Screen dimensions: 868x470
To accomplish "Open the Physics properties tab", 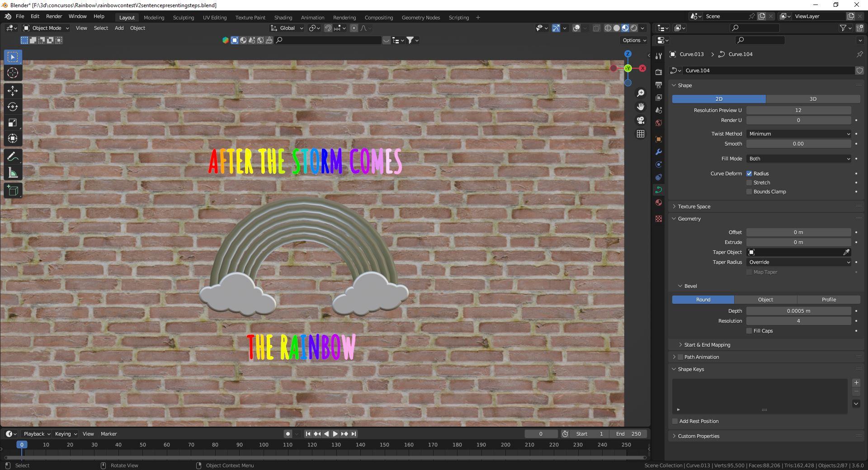I will click(x=659, y=164).
